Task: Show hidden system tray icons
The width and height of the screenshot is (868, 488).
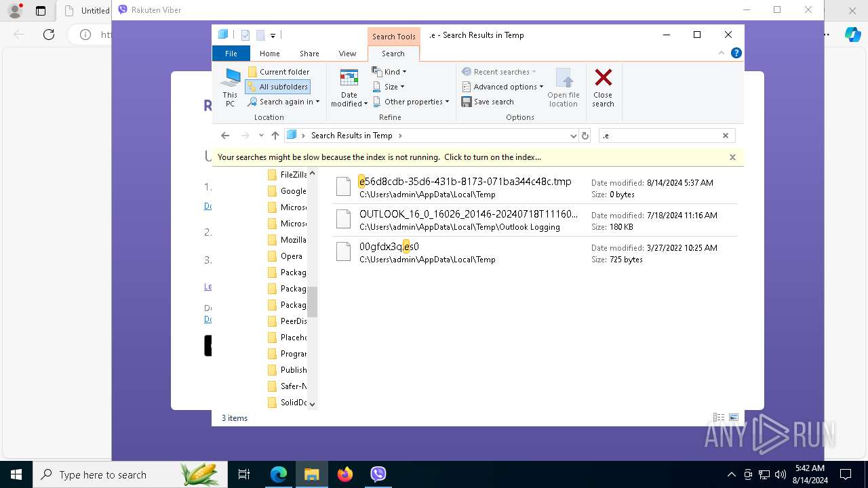Action: (x=731, y=474)
